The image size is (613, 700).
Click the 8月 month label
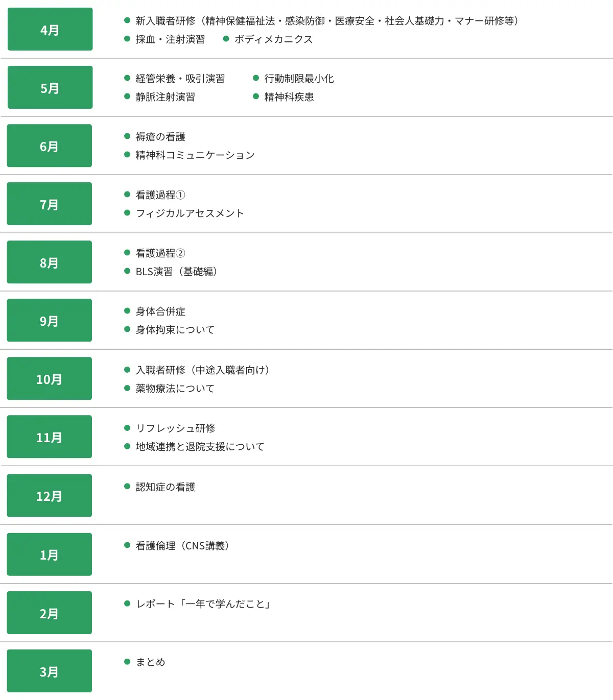50,262
